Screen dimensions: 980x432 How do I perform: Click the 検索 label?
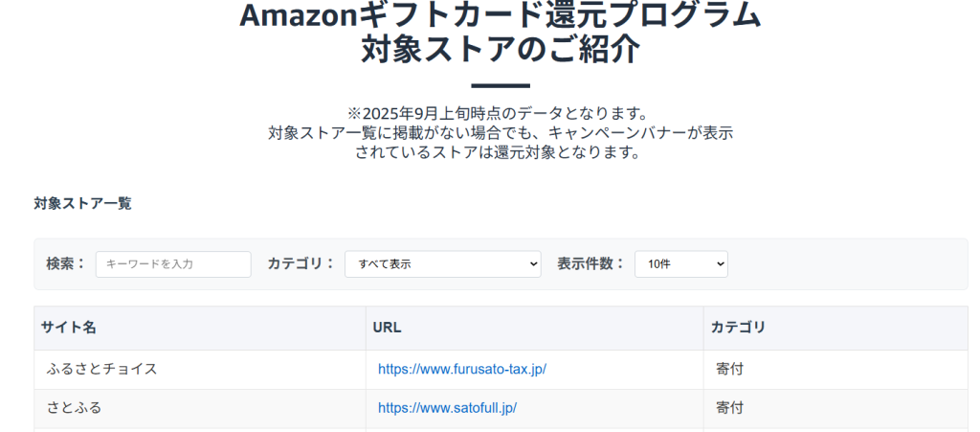tap(66, 263)
